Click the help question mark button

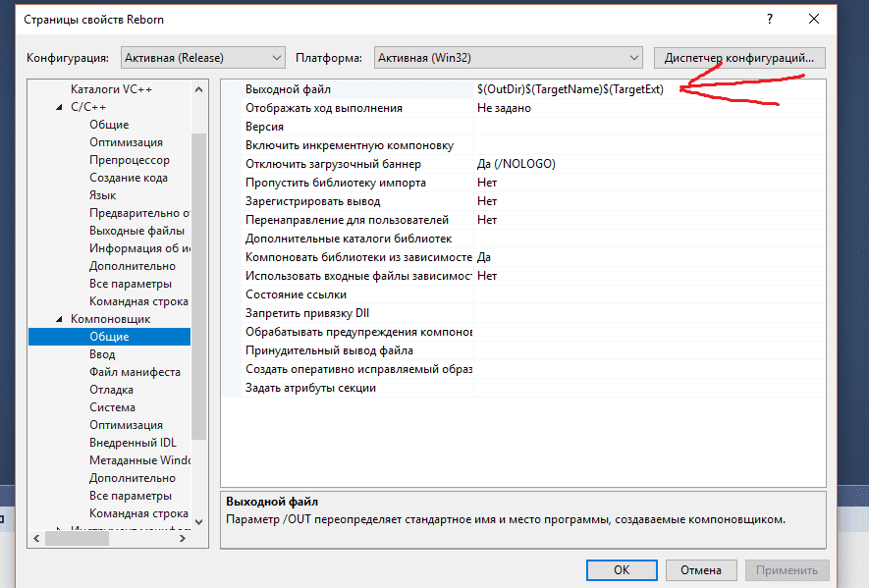point(767,20)
